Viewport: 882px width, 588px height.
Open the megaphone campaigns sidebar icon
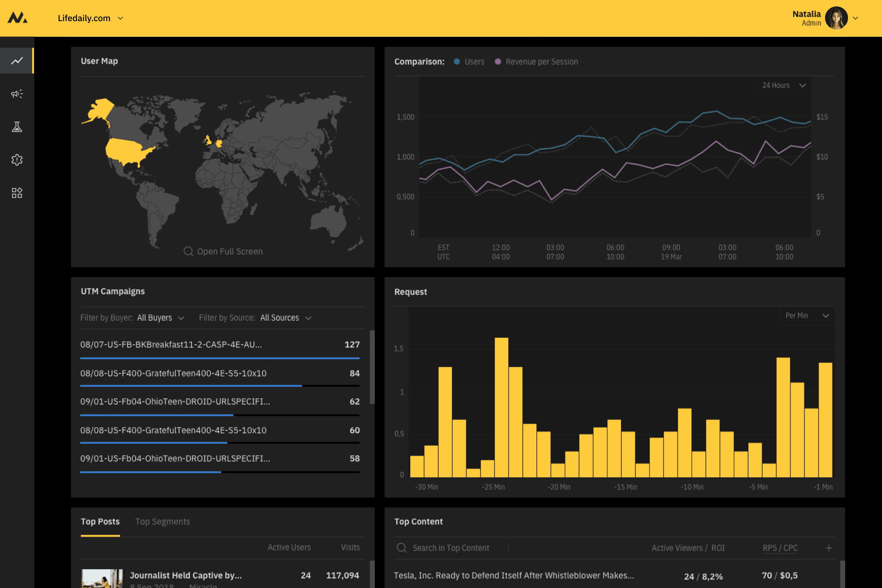(x=17, y=94)
